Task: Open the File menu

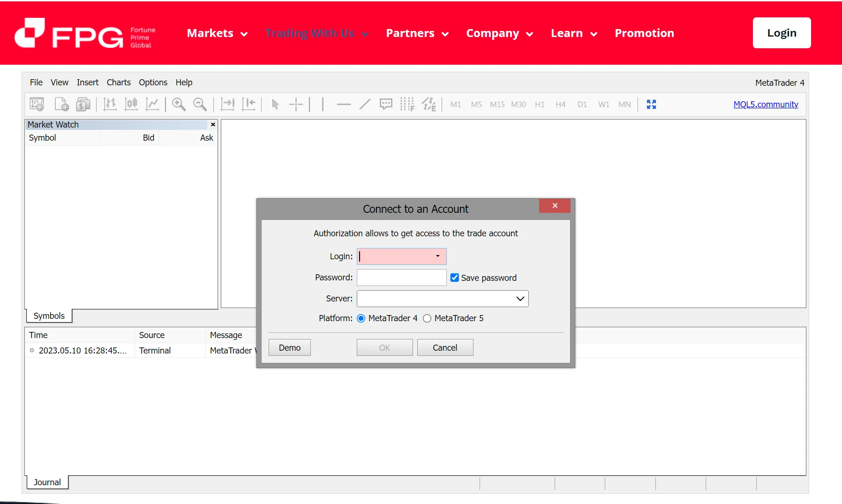Action: (36, 83)
